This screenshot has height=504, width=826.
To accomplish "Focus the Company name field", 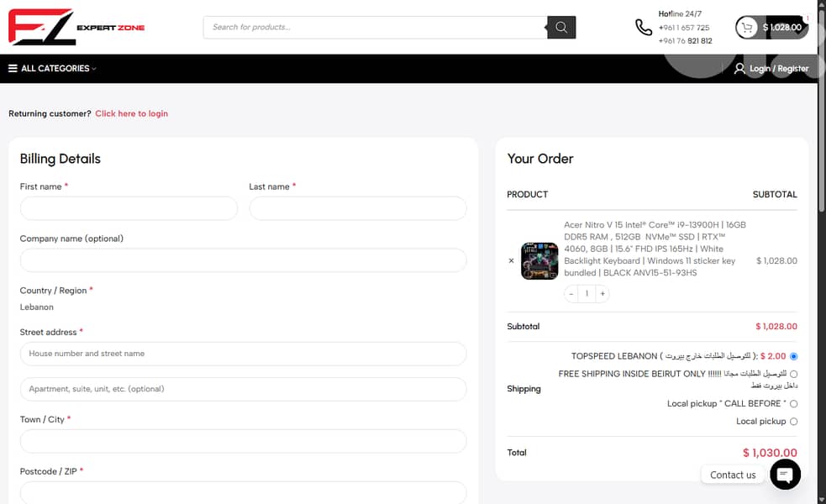I will [x=244, y=260].
